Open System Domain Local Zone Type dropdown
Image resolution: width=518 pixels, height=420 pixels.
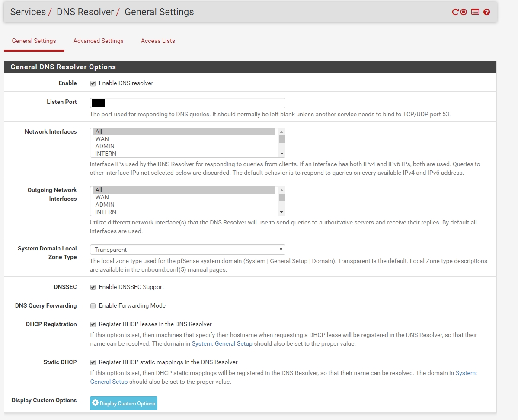tap(187, 250)
